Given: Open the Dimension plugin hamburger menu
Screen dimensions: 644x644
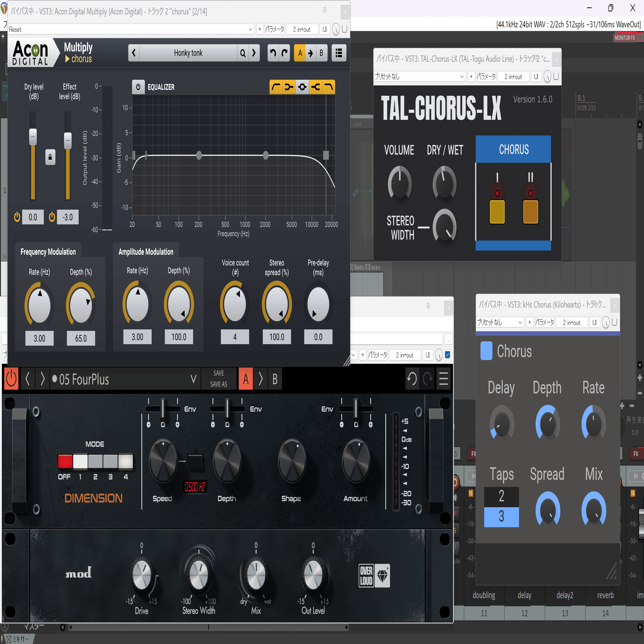Looking at the screenshot, I should [x=444, y=379].
